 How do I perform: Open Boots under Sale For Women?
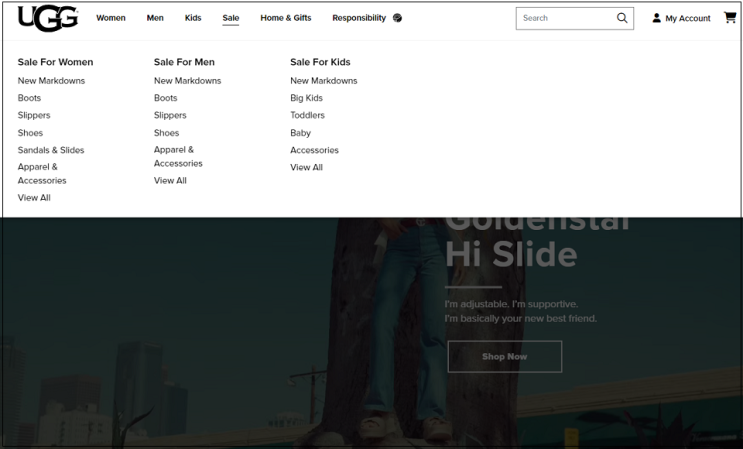coord(29,98)
